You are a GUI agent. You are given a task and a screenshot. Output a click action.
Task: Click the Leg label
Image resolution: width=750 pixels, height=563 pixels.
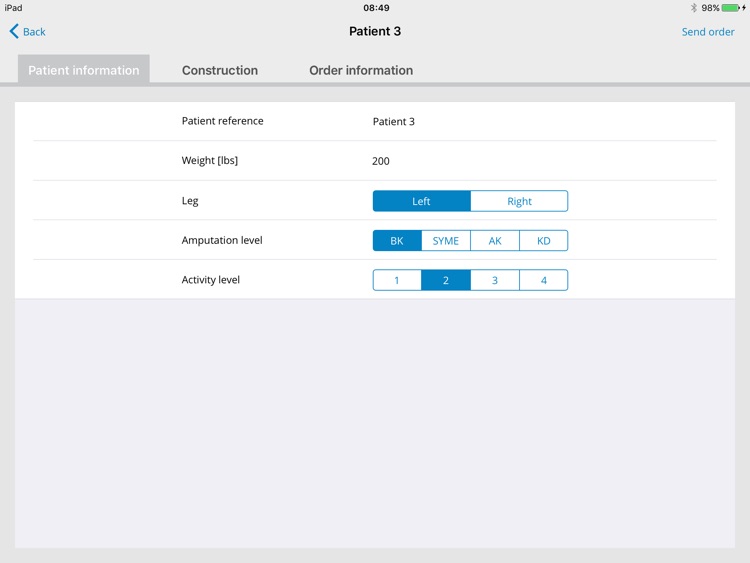[190, 201]
